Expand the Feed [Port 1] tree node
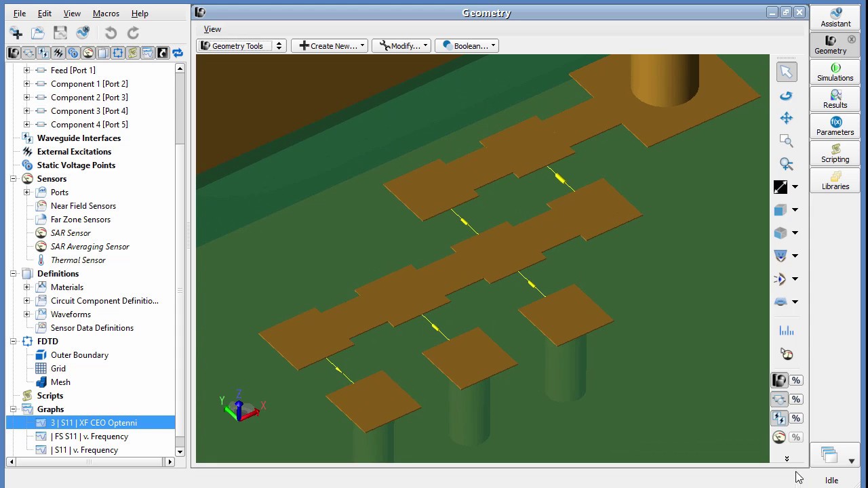 (x=26, y=70)
